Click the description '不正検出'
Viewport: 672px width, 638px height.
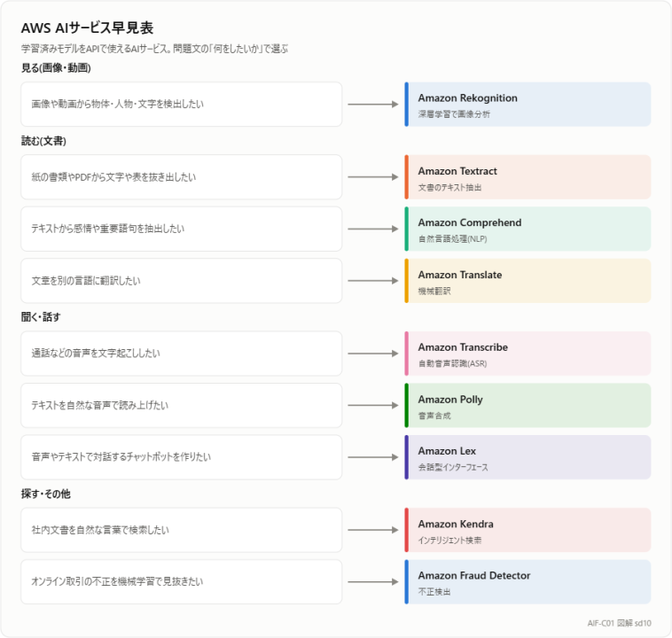[434, 592]
